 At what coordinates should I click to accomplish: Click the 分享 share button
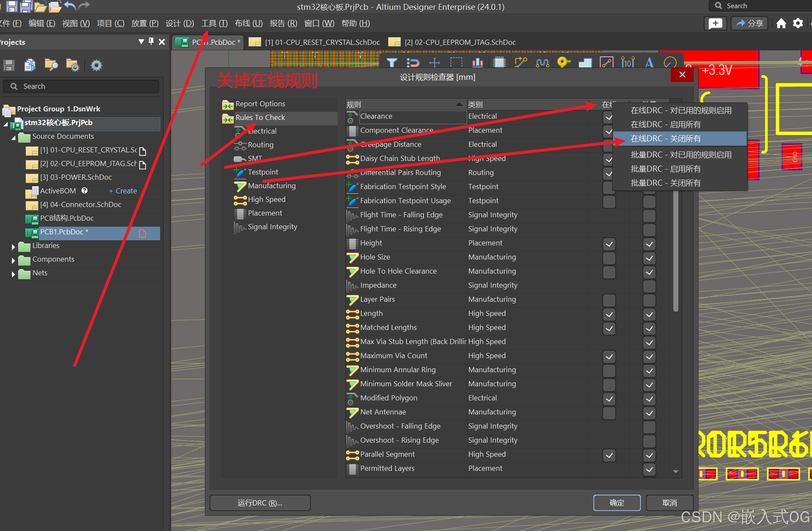[x=750, y=23]
